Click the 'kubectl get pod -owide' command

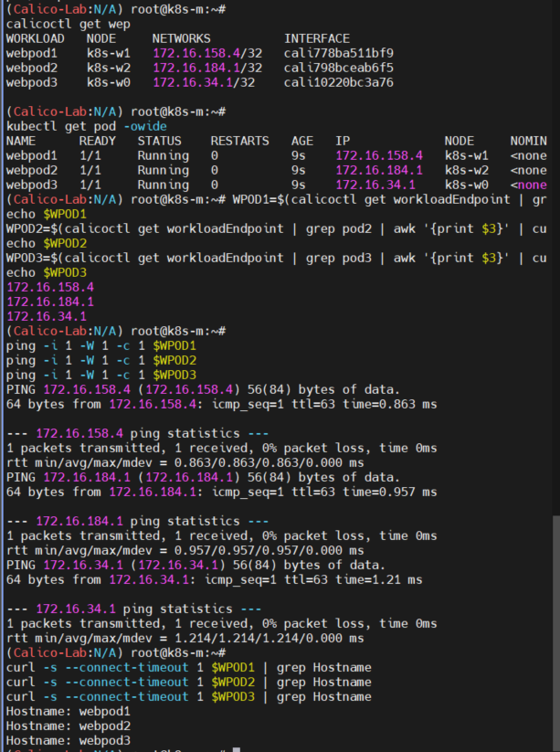[x=86, y=126]
